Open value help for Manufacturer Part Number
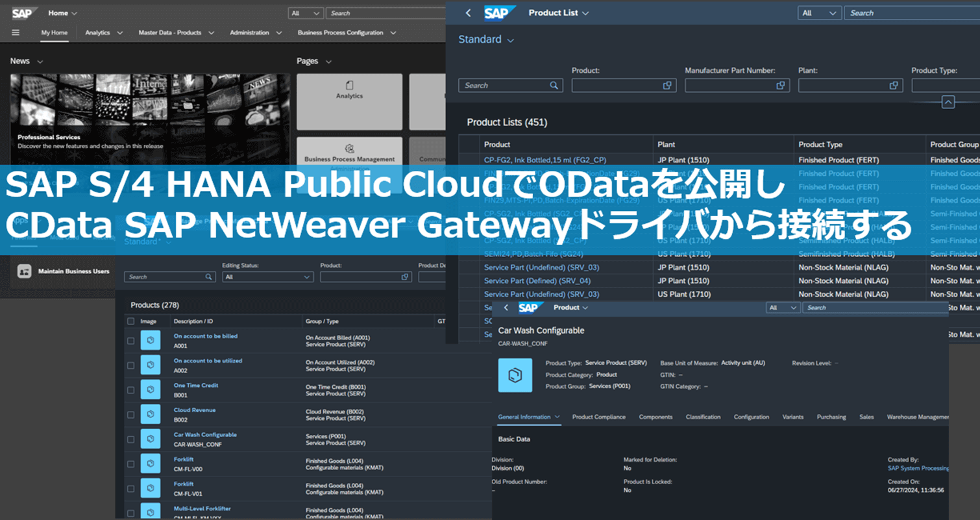 coord(780,85)
